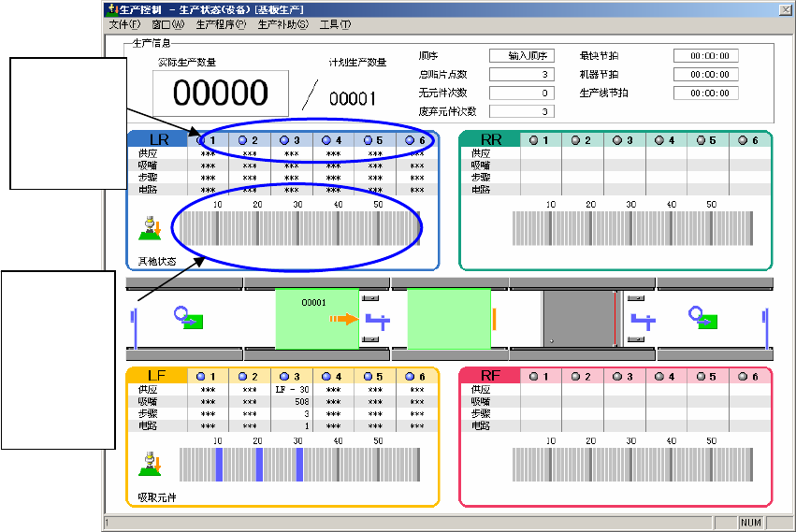The height and width of the screenshot is (532, 796).
Task: Click LF nozzle 1 indicator
Action: pyautogui.click(x=201, y=376)
